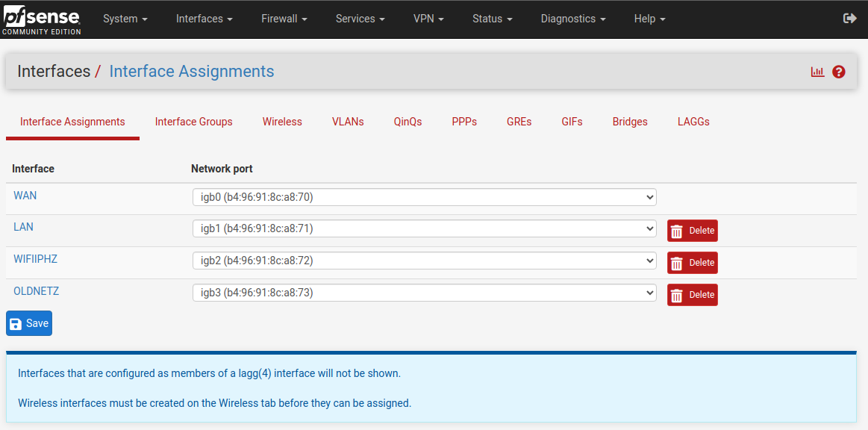The height and width of the screenshot is (430, 868).
Task: Open the Firewall menu
Action: 284,19
